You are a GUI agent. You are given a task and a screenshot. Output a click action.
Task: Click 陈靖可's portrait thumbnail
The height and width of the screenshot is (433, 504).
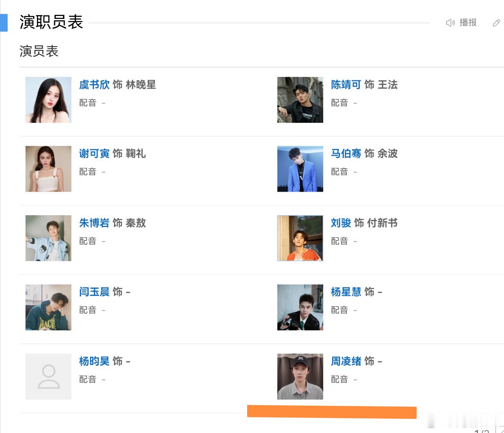click(300, 100)
